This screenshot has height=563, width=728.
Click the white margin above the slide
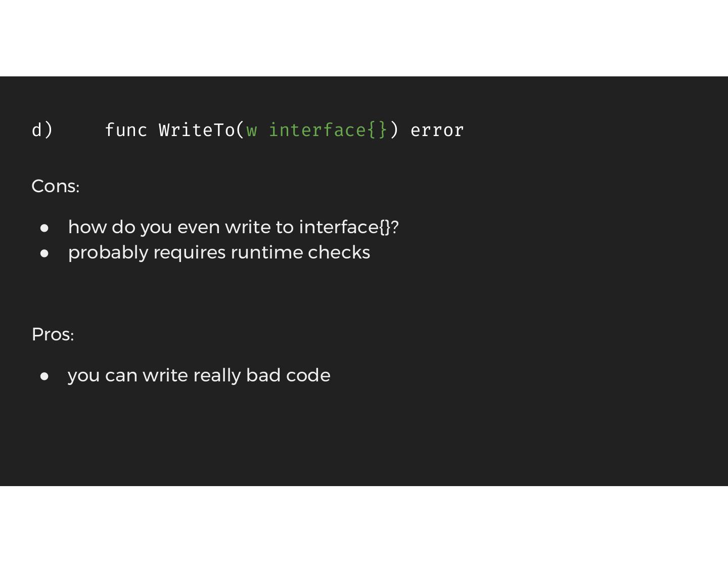point(364,38)
